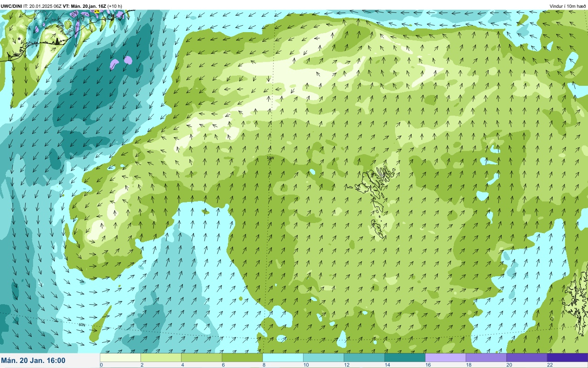The image size is (588, 368).
Task: Click the 6–8 olive green legend swatch
Action: click(242, 357)
